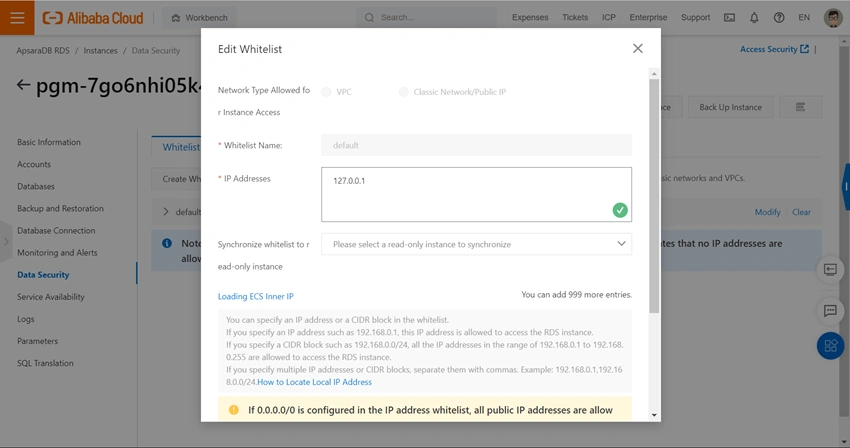The height and width of the screenshot is (448, 850).
Task: Click Clear for default whitelist
Action: click(801, 212)
